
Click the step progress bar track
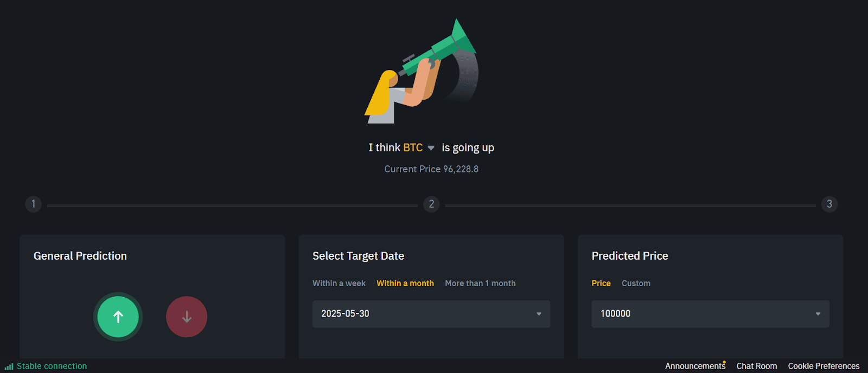pyautogui.click(x=233, y=204)
